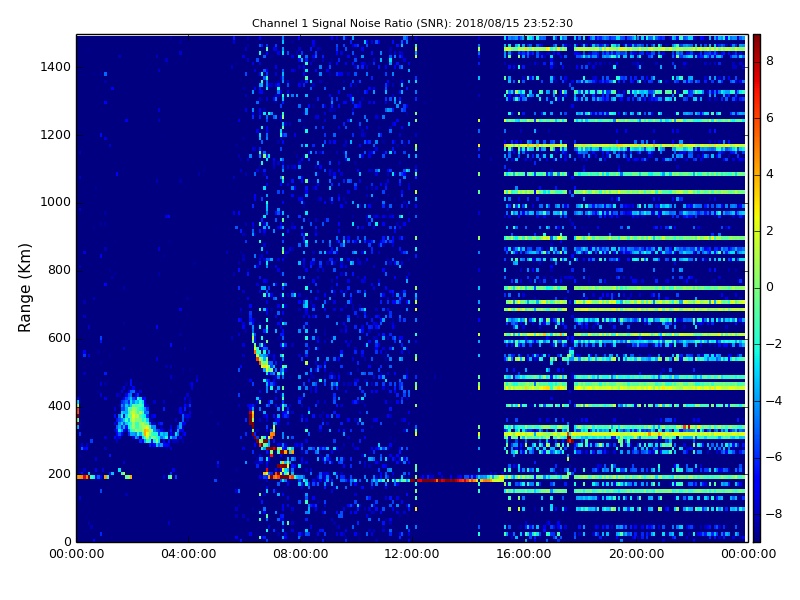The image size is (800, 600).
Task: Click the 12:00:00 time axis label
Action: [412, 554]
